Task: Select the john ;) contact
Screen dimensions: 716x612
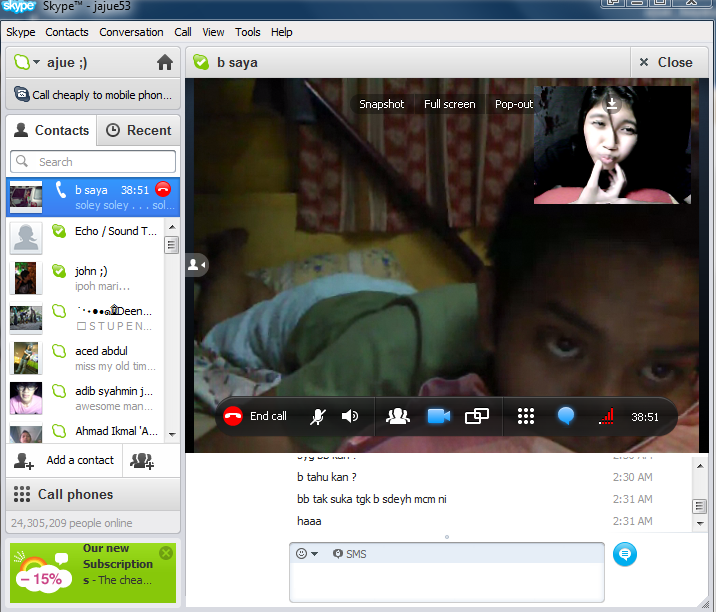Action: [85, 278]
